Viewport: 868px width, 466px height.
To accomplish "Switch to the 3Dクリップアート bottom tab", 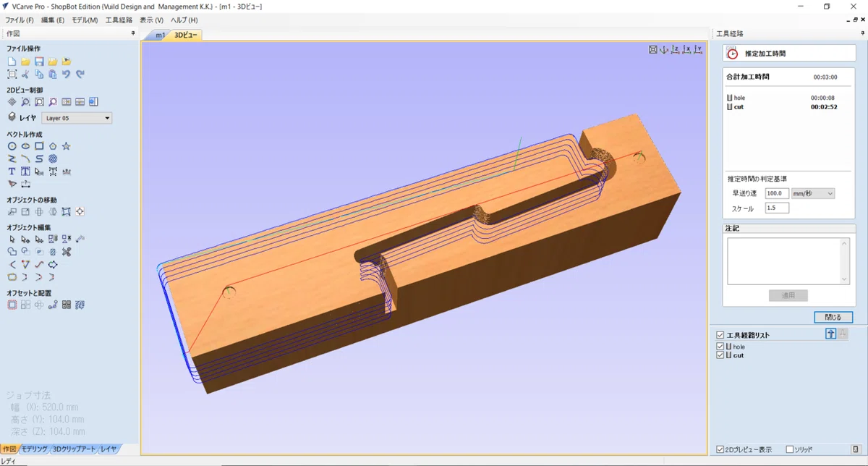I will point(74,449).
